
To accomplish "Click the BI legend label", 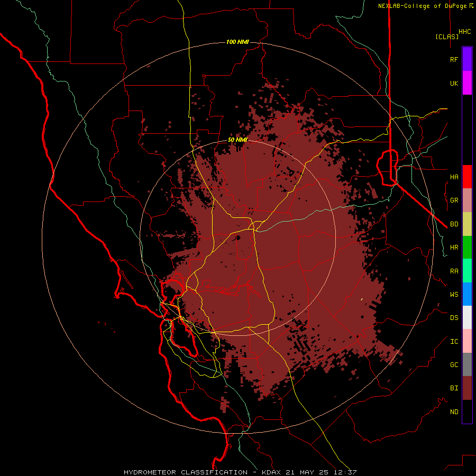I will pos(454,388).
